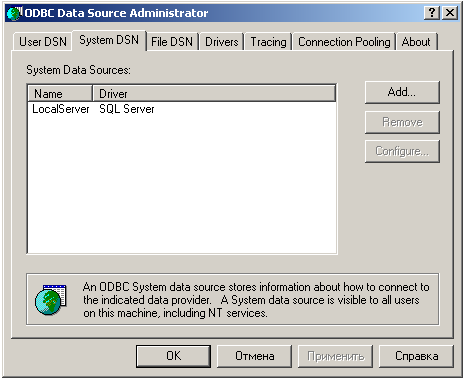This screenshot has height=380, width=464.
Task: Cancel with the Отмена button
Action: 254,356
